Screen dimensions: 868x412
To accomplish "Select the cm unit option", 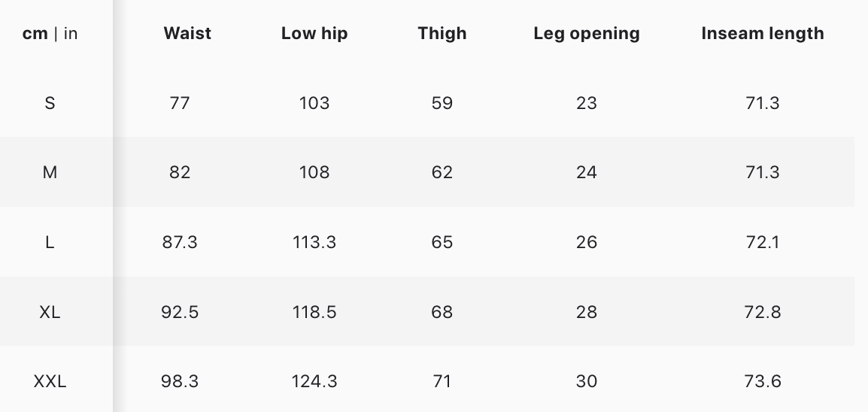I will (35, 34).
